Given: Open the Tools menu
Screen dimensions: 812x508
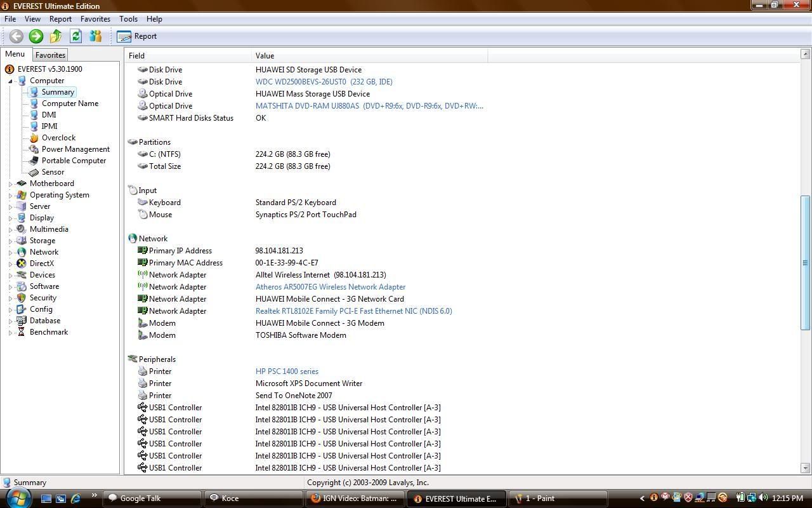Looking at the screenshot, I should pos(128,19).
